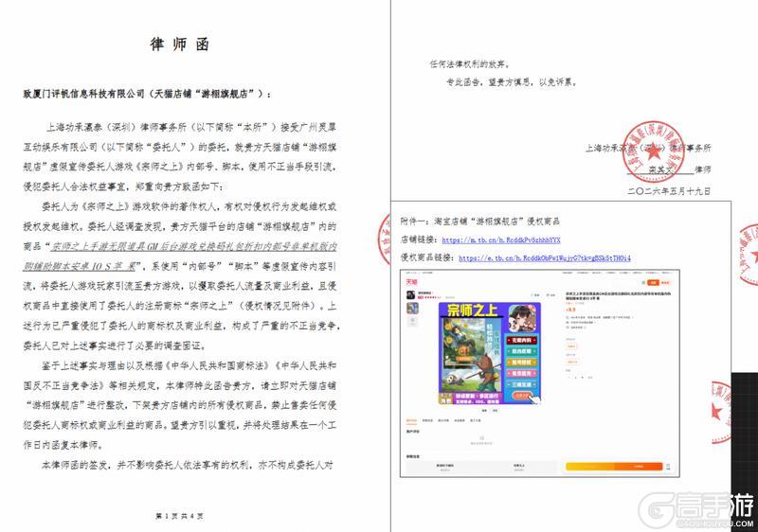Click the 附件一 attachment heading text
This screenshot has width=758, height=532.
point(480,222)
